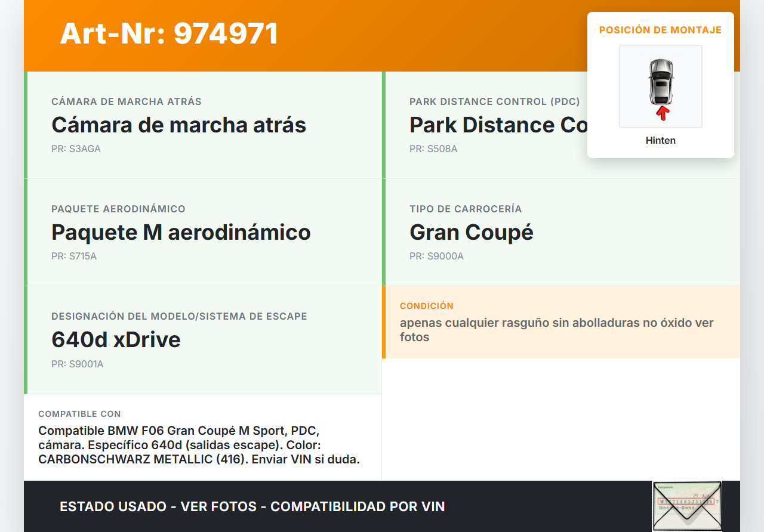This screenshot has height=532, width=764.
Task: Click the DESIGNACIÓN DEL MODELO/SISTEMA DE ESCAPE label
Action: [x=179, y=316]
